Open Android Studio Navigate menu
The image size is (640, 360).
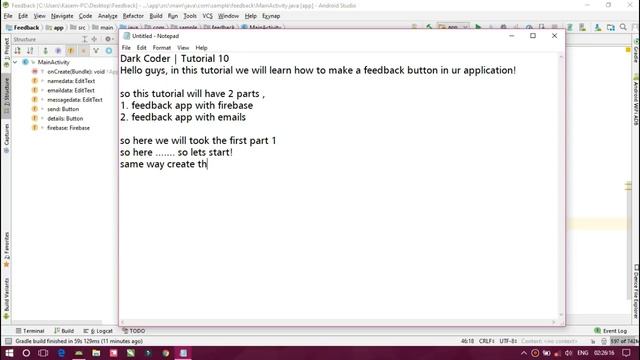(62, 16)
